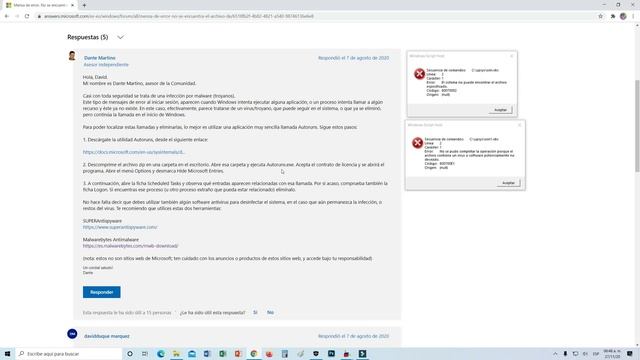Open the Chrome extensions puzzle icon

[x=613, y=16]
